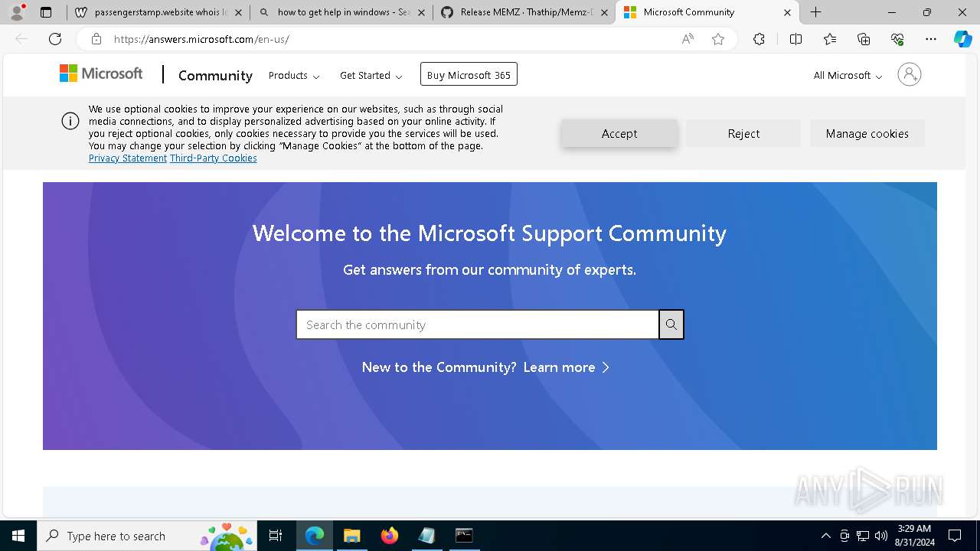Open the Favorites list icon
980x551 pixels.
[830, 39]
